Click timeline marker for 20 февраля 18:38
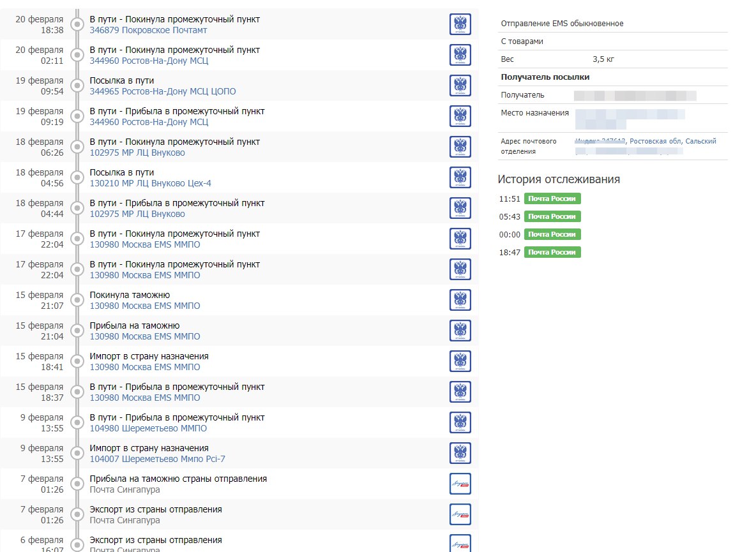The image size is (756, 552). point(77,25)
